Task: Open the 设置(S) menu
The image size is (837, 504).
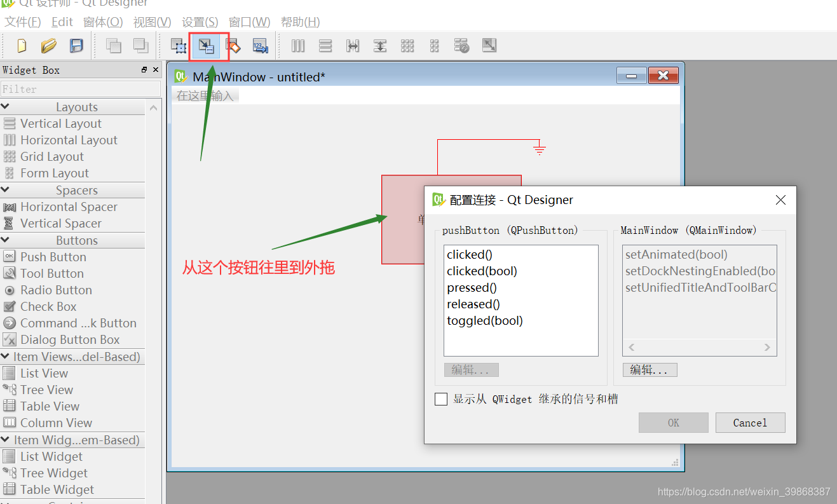Action: (200, 22)
